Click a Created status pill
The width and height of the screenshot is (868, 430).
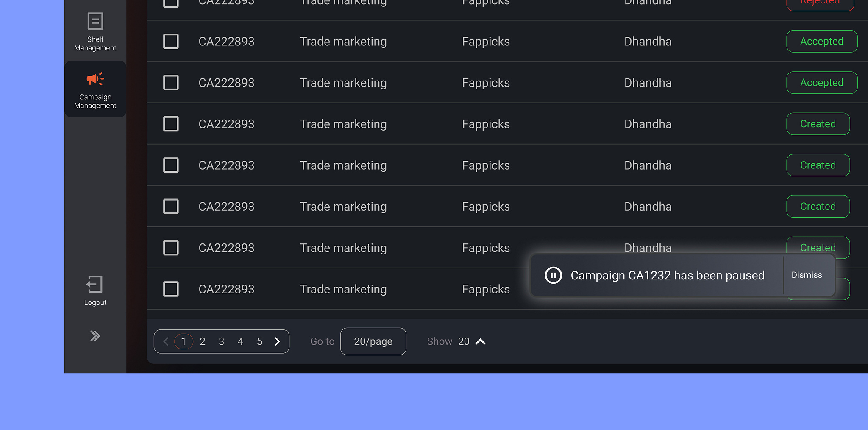click(x=818, y=124)
